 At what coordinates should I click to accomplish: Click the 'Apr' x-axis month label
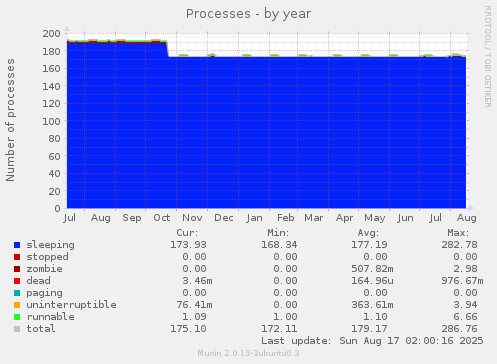(344, 218)
